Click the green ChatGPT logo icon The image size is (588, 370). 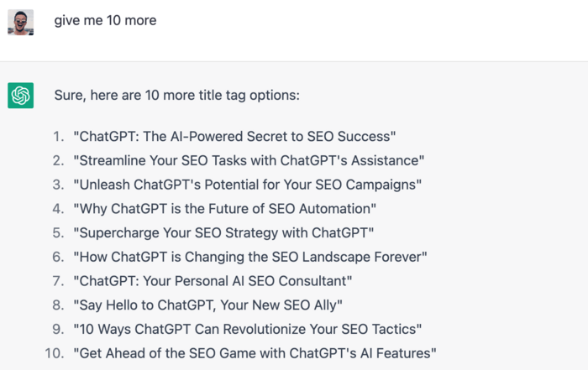click(20, 96)
